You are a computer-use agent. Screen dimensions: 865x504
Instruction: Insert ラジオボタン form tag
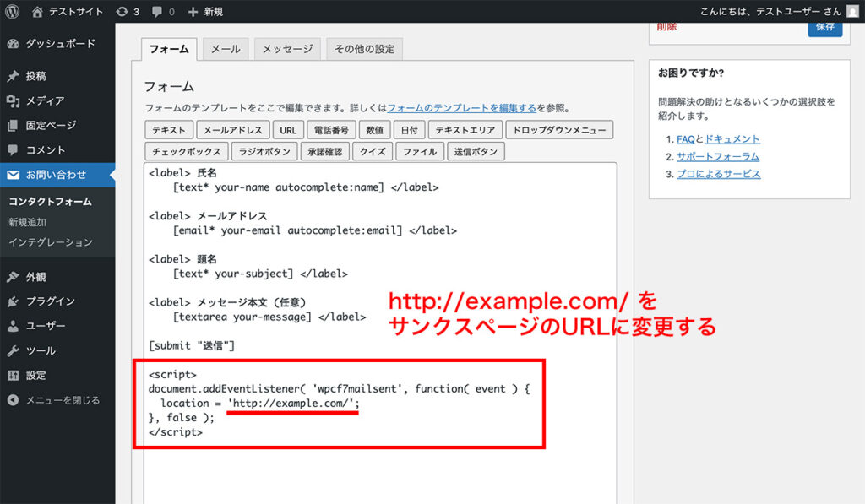point(264,152)
